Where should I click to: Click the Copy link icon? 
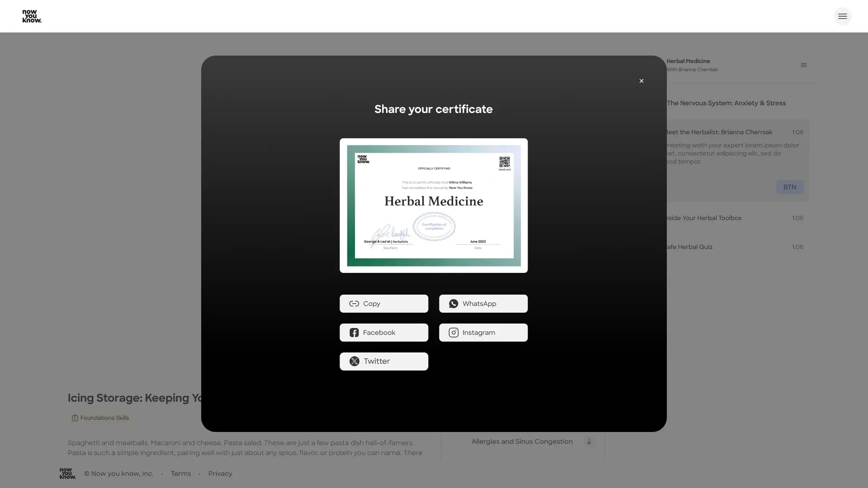click(x=354, y=304)
